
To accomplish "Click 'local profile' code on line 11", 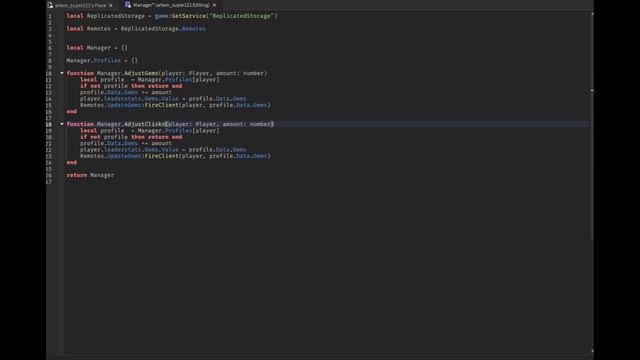I will click(149, 80).
